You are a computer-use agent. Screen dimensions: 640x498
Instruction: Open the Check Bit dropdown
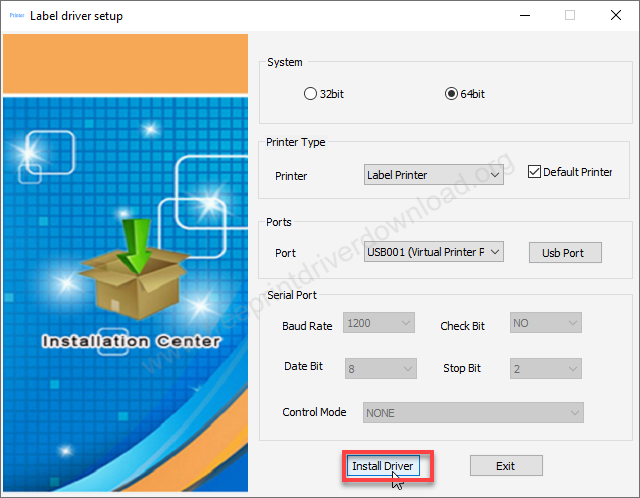(x=545, y=323)
